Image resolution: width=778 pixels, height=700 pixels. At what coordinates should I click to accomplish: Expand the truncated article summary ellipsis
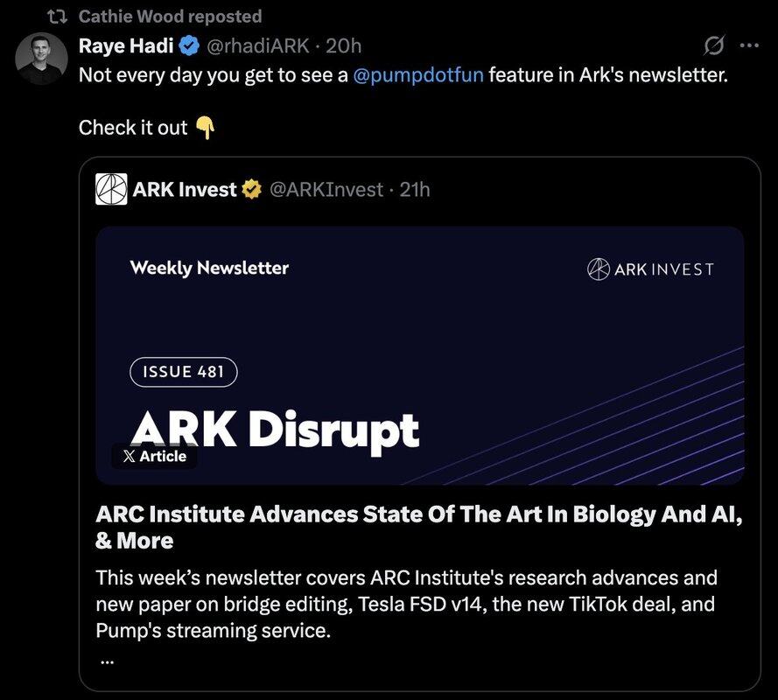107,661
